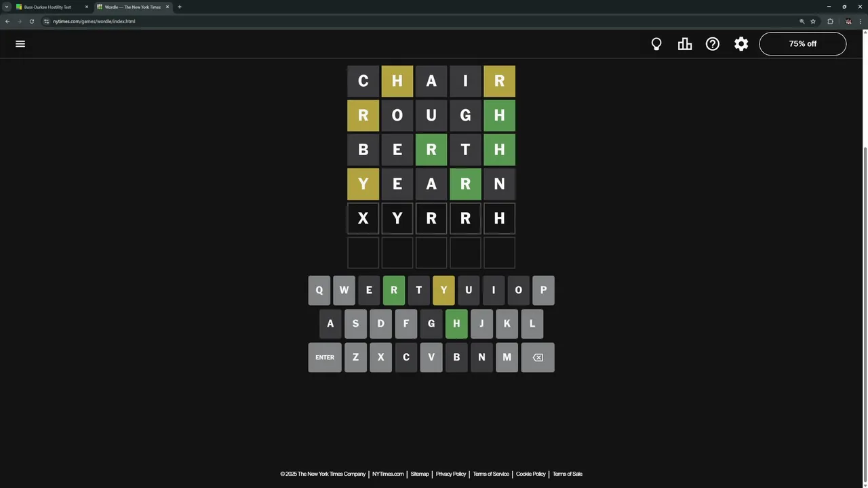
Task: Bookmark this page with the star icon
Action: (813, 21)
